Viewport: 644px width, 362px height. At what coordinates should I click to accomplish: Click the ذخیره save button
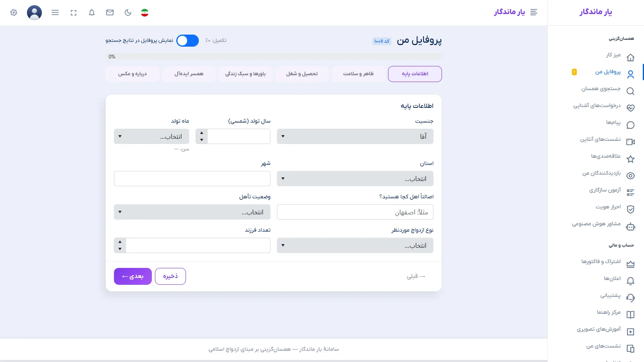tap(170, 276)
